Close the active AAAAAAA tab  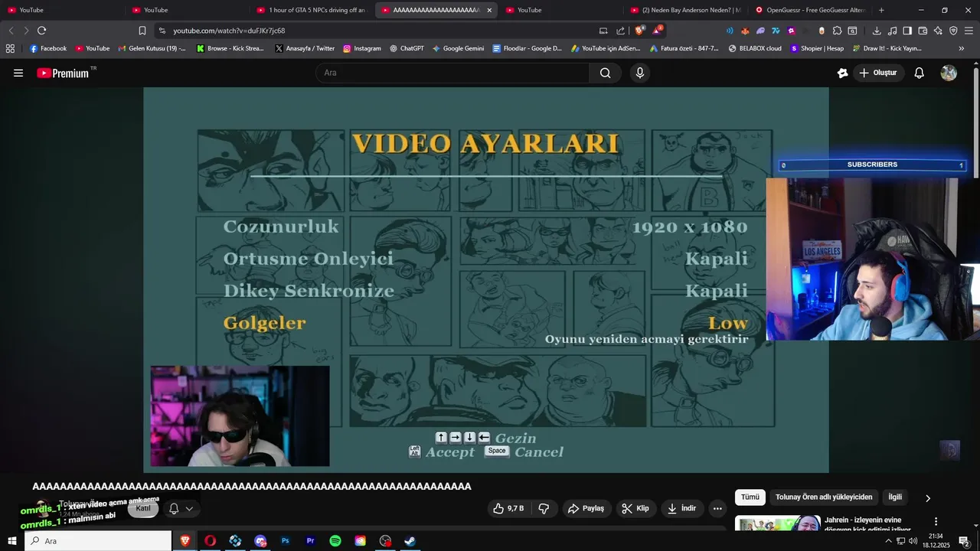pos(489,10)
